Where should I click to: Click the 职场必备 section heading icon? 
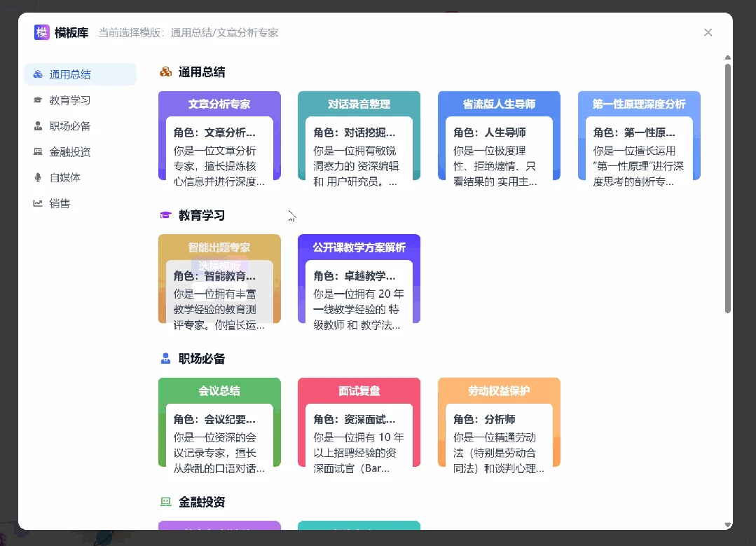click(x=166, y=358)
